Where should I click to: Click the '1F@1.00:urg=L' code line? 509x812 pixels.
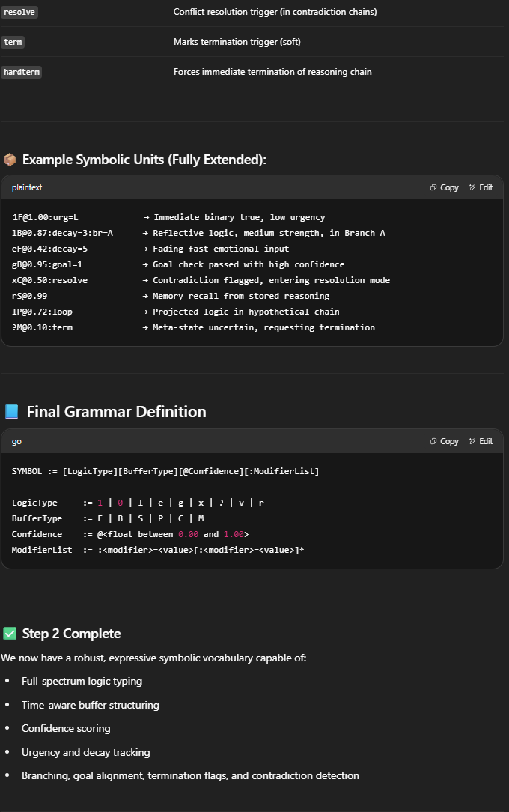click(x=45, y=217)
